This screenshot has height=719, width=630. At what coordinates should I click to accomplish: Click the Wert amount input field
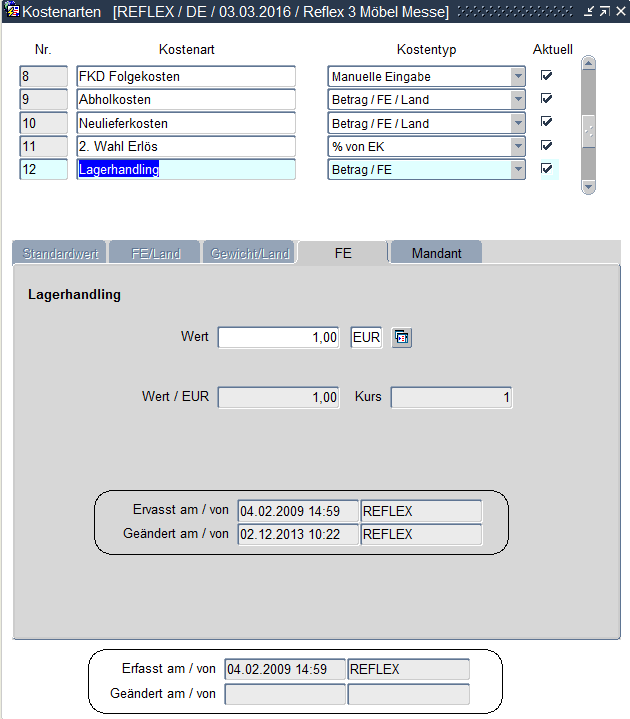coord(280,338)
